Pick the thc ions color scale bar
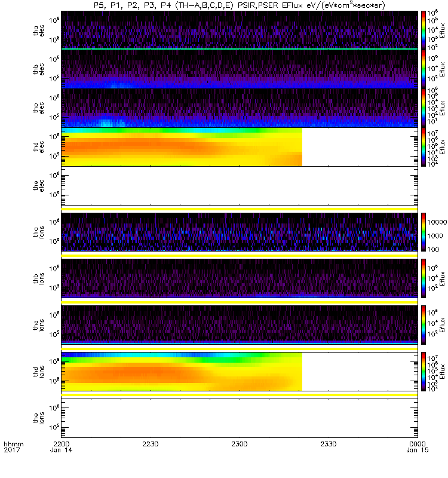 coord(423,325)
